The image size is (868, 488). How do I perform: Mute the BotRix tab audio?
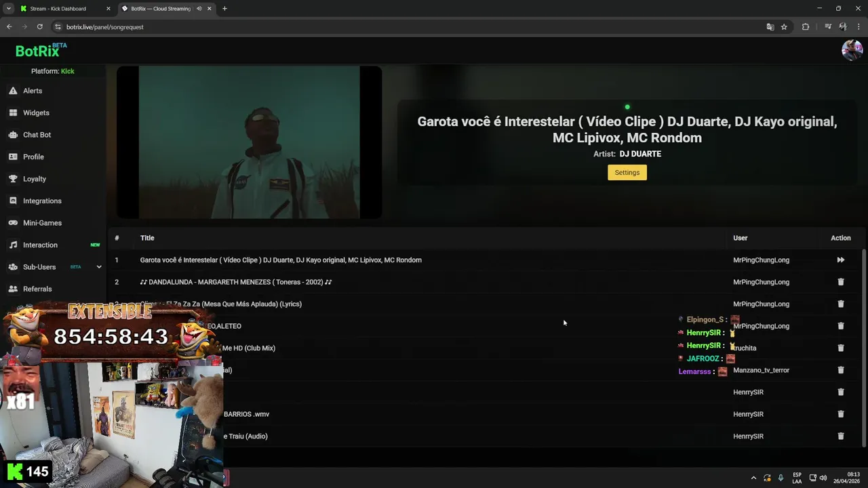[199, 9]
